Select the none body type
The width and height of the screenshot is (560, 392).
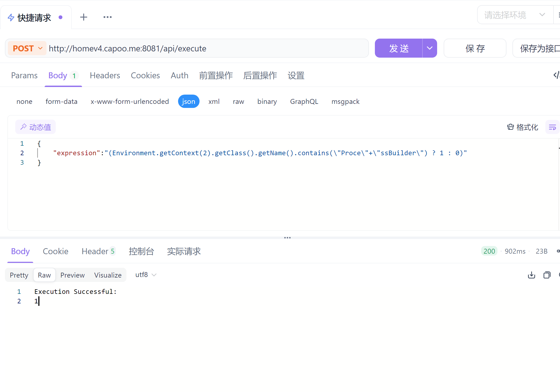pyautogui.click(x=24, y=102)
